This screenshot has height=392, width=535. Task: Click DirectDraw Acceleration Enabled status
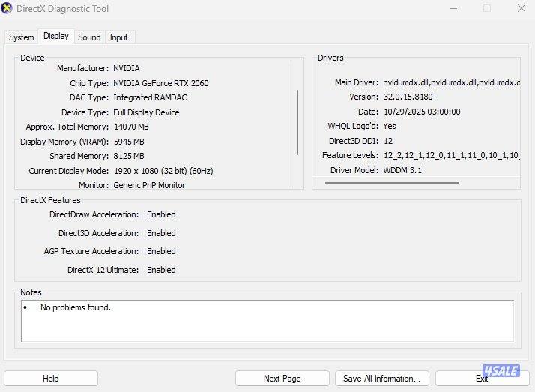coord(161,214)
